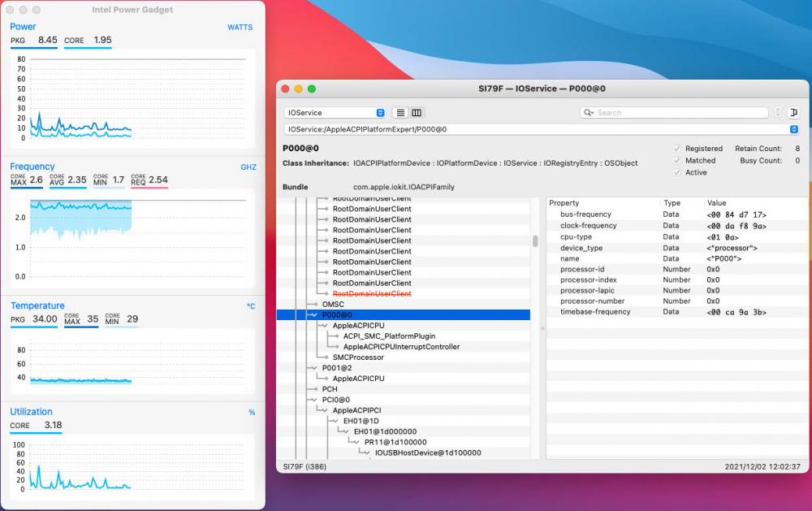Viewport: 812px width, 511px height.
Task: Click the tree pane vertical scrollbar
Action: tap(535, 241)
